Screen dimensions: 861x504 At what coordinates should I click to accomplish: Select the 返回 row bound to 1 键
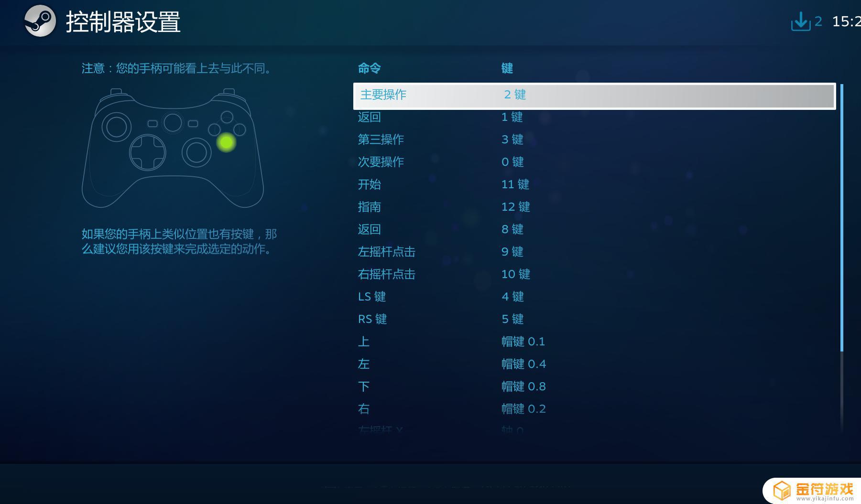click(x=594, y=117)
